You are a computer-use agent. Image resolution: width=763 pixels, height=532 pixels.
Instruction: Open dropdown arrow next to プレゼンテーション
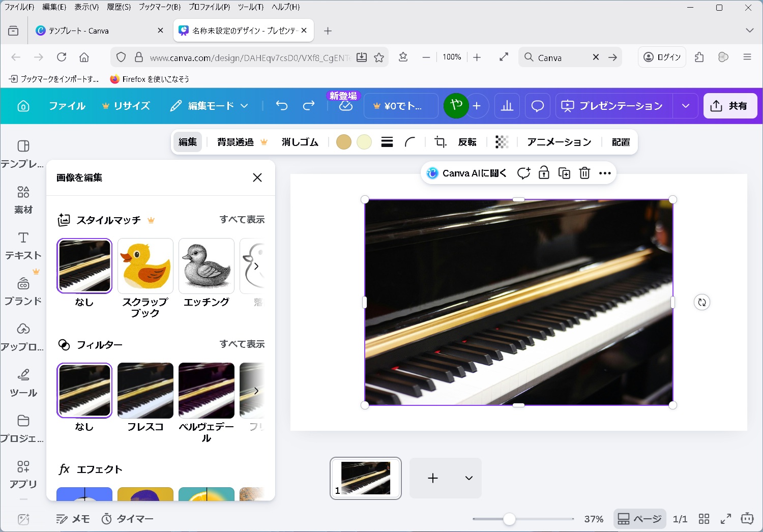686,106
